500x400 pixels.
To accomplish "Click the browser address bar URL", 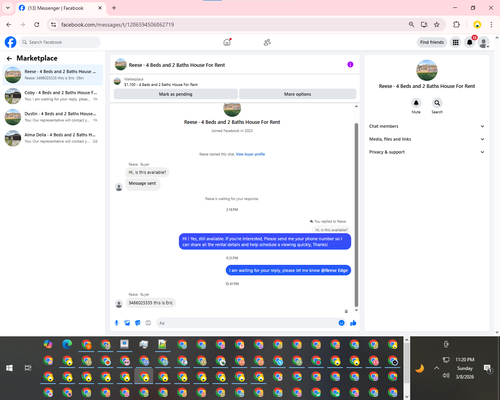I will tap(117, 25).
